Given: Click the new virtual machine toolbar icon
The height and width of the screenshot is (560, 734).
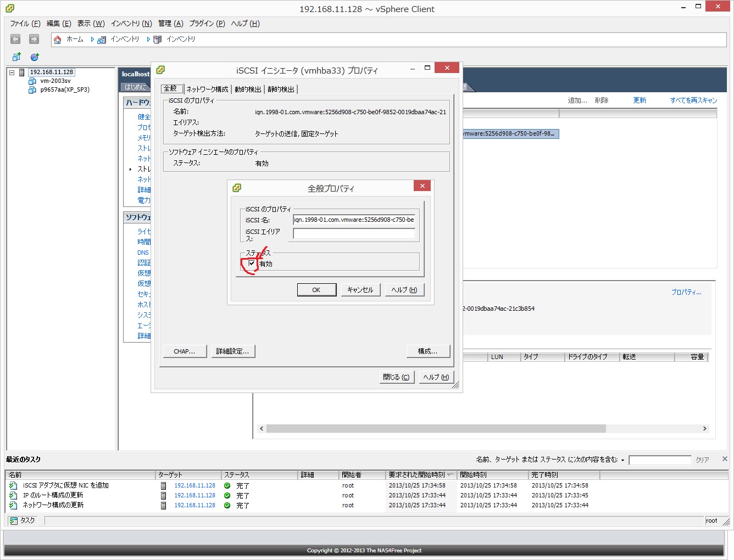Looking at the screenshot, I should point(16,57).
